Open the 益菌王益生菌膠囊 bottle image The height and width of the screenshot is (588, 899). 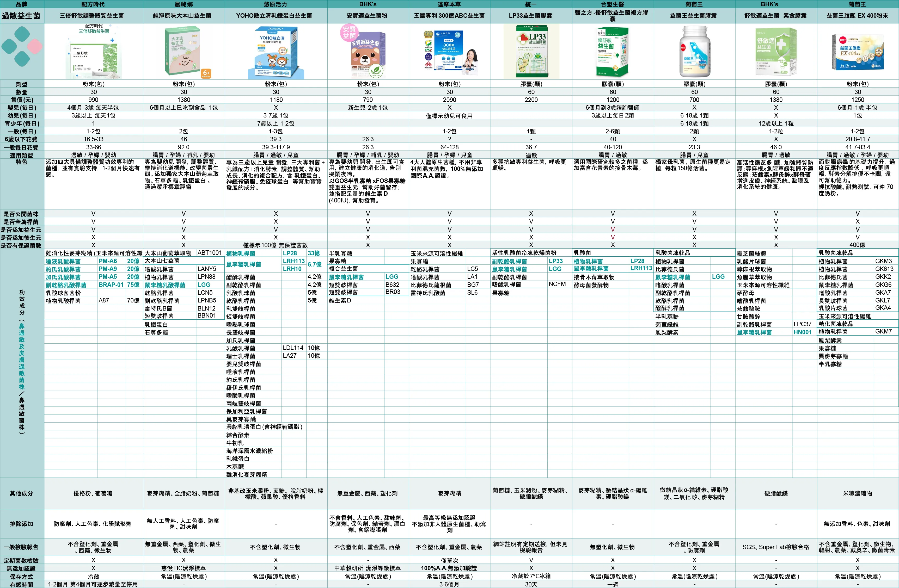click(x=694, y=51)
